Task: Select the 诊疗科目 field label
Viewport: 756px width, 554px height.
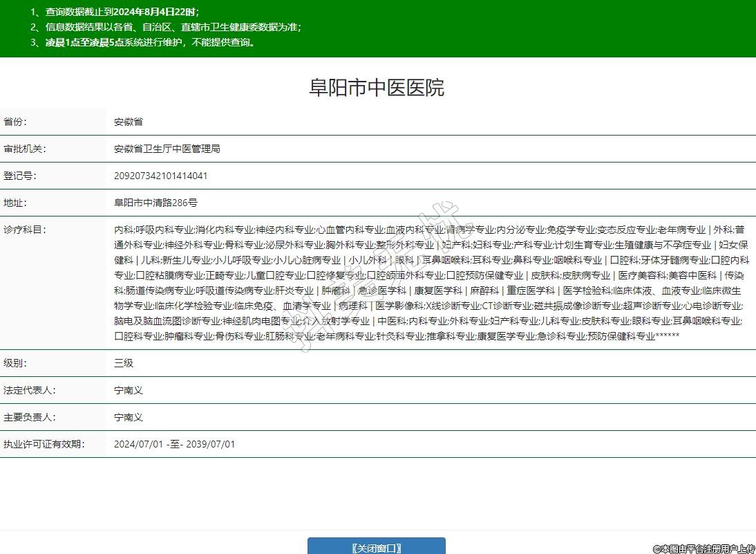Action: 24,230
